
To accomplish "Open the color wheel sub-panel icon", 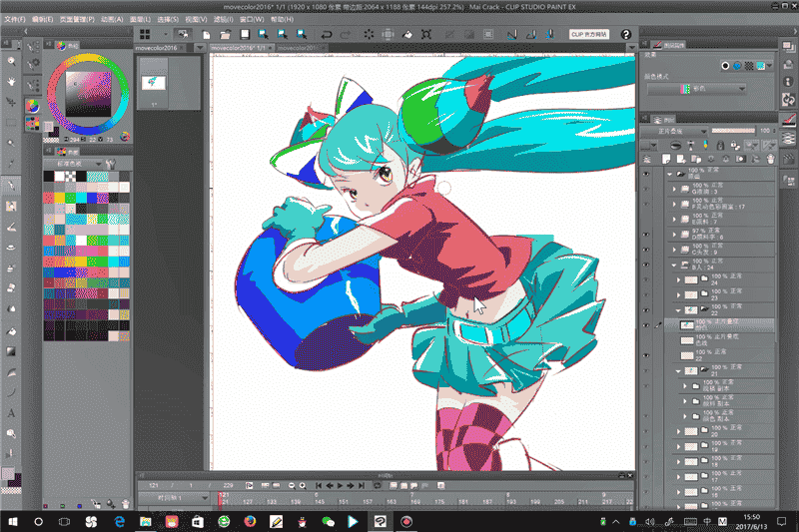I will point(33,106).
